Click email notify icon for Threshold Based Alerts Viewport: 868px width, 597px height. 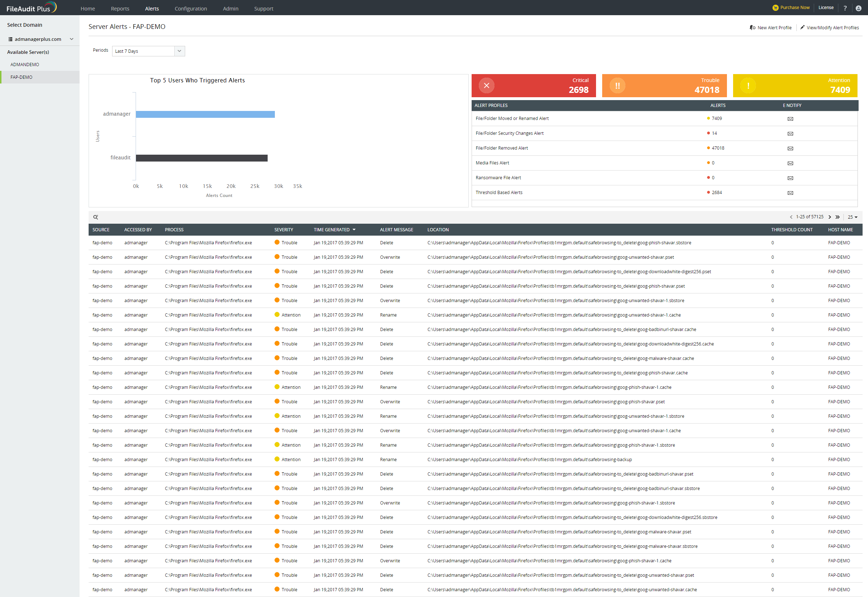click(x=790, y=193)
